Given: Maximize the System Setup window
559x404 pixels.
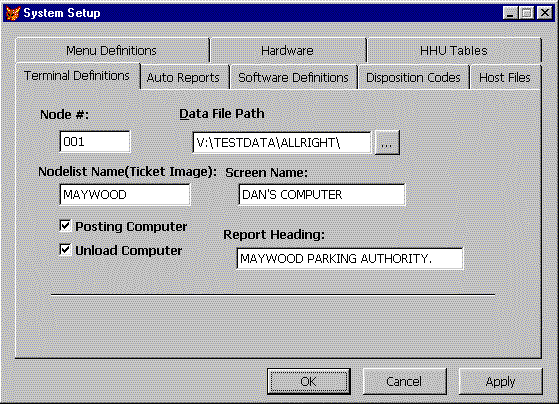Looking at the screenshot, I should pos(526,13).
